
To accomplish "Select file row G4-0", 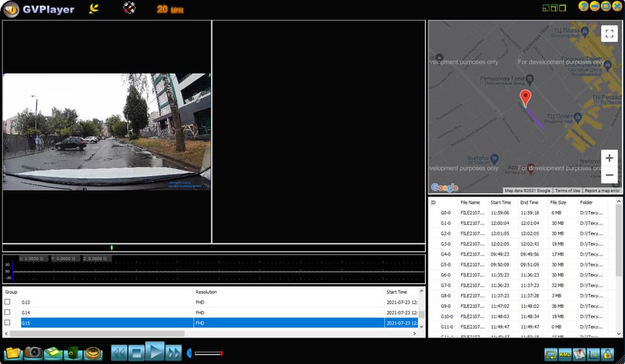I will (x=522, y=254).
